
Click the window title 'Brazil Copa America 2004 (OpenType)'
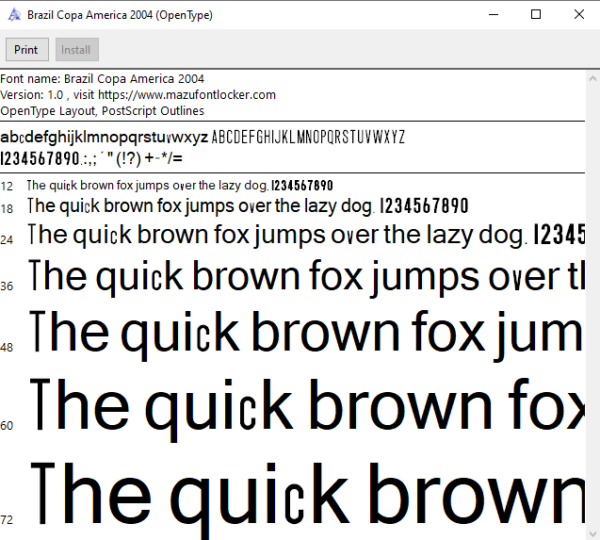click(120, 15)
